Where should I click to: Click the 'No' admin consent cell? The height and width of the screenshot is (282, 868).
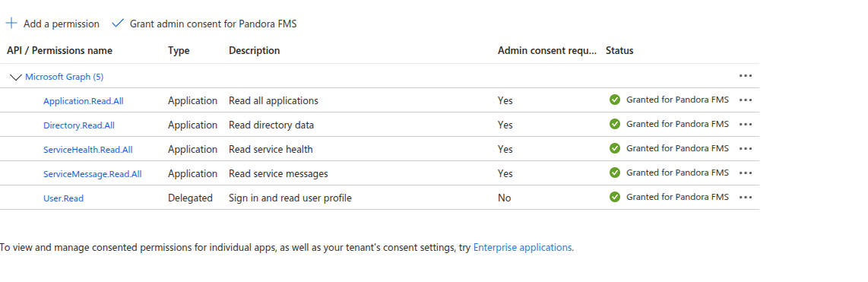[x=504, y=198]
